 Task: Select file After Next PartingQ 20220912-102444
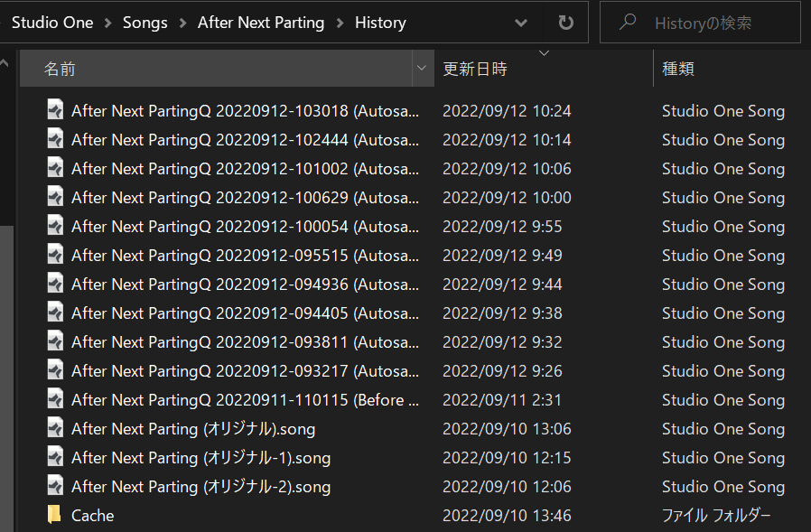coord(245,140)
